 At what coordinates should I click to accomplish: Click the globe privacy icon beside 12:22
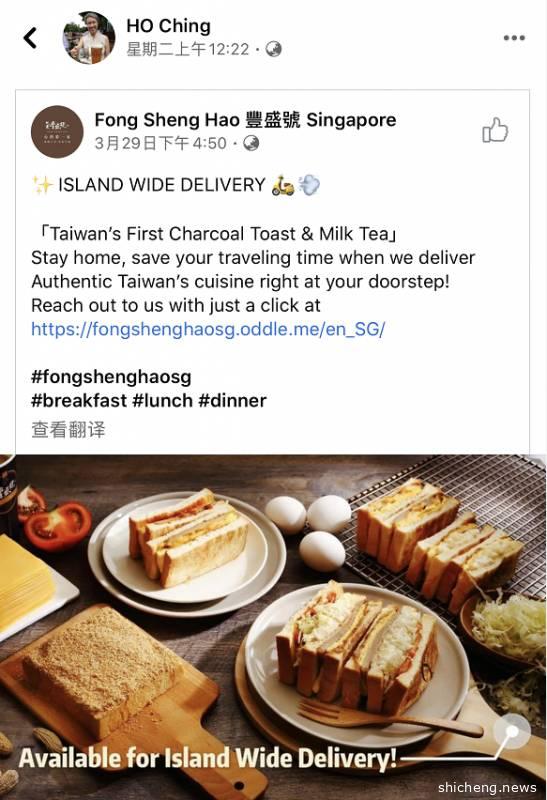(x=274, y=49)
